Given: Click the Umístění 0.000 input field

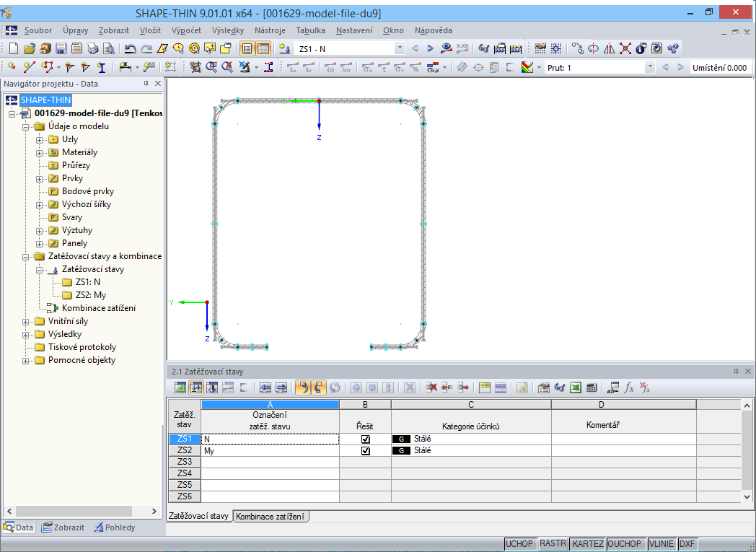Looking at the screenshot, I should pos(720,68).
